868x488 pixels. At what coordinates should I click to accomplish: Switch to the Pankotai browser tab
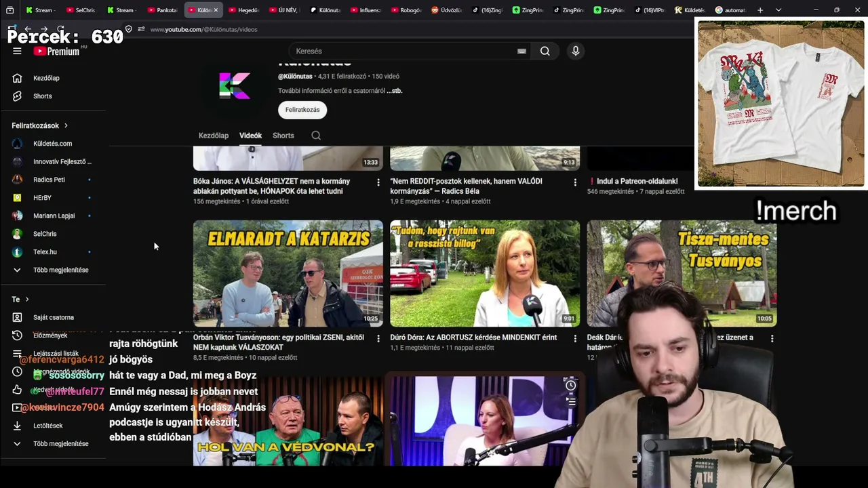click(x=163, y=10)
